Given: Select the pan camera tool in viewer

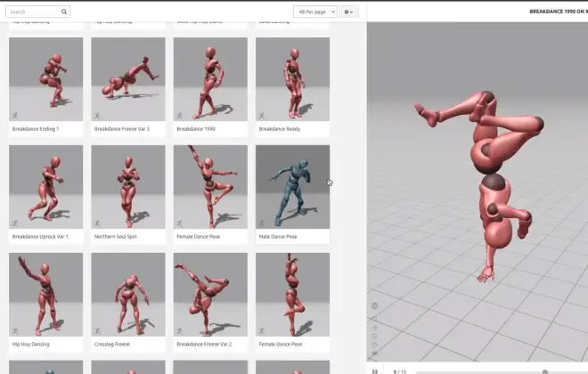Looking at the screenshot, I should [374, 328].
